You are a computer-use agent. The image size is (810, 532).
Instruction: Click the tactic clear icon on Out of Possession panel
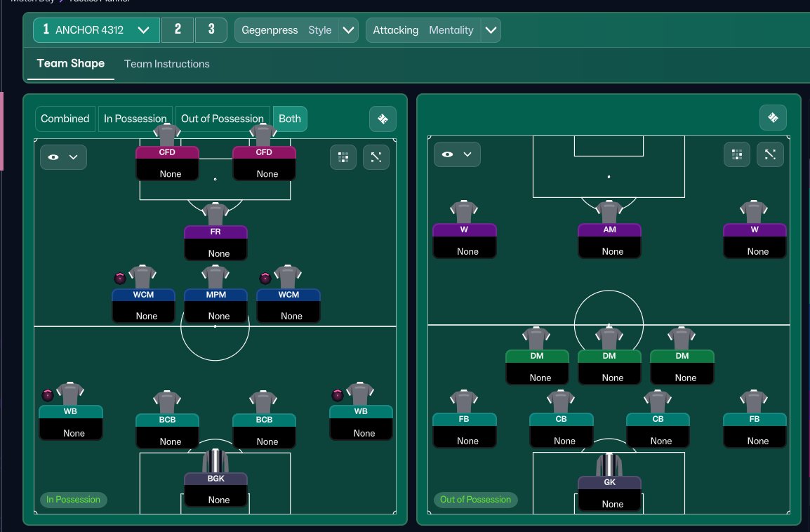pos(773,118)
